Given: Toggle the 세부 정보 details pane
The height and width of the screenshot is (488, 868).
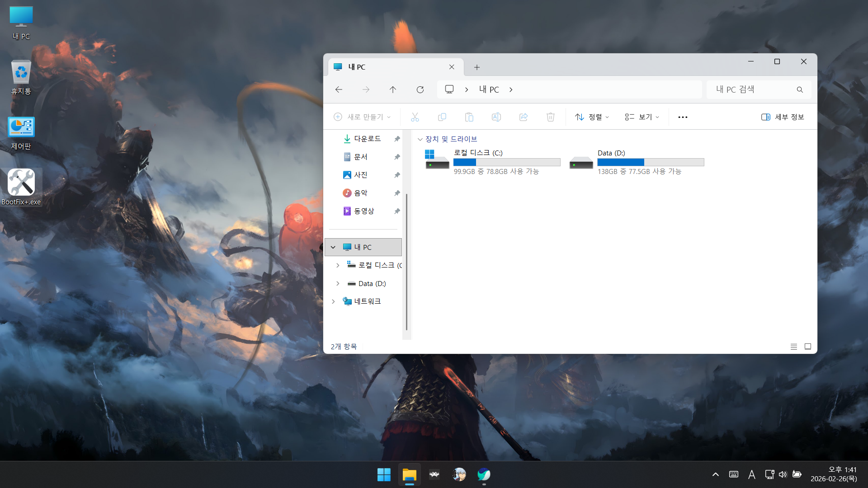Looking at the screenshot, I should tap(783, 117).
